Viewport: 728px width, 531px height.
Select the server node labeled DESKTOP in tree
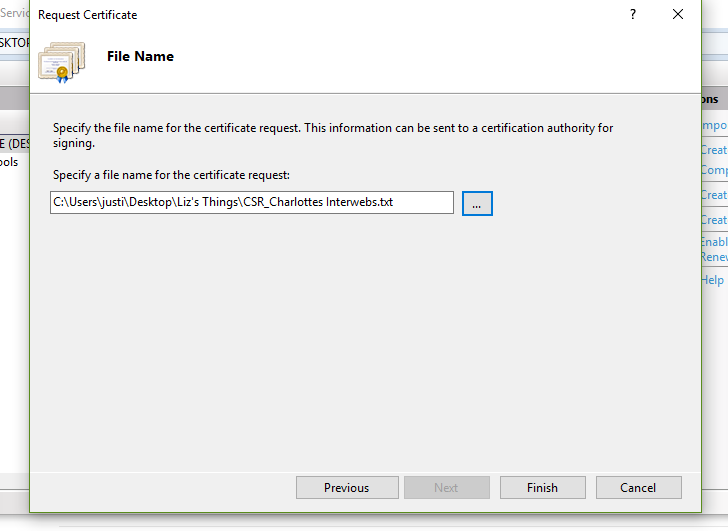coord(14,143)
